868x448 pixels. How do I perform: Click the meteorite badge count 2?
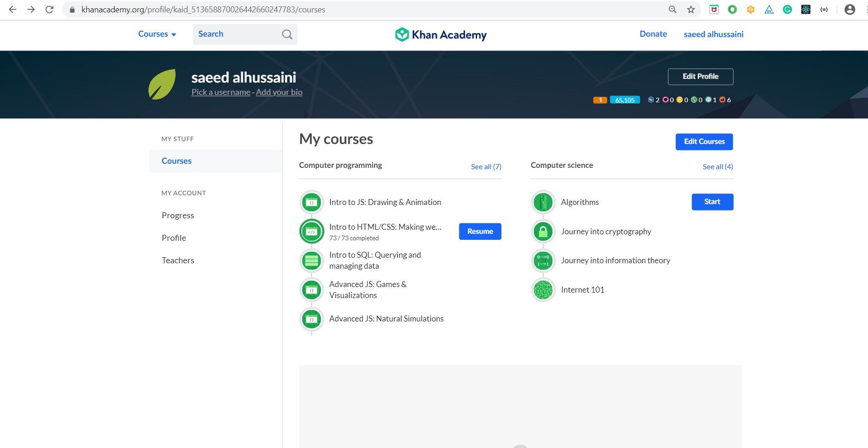click(x=654, y=100)
